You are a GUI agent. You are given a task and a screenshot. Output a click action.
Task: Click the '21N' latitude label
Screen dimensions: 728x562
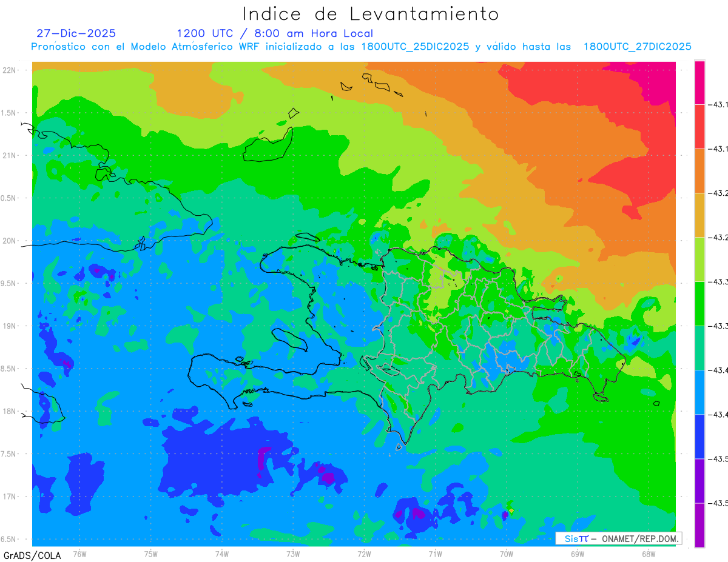pyautogui.click(x=10, y=156)
